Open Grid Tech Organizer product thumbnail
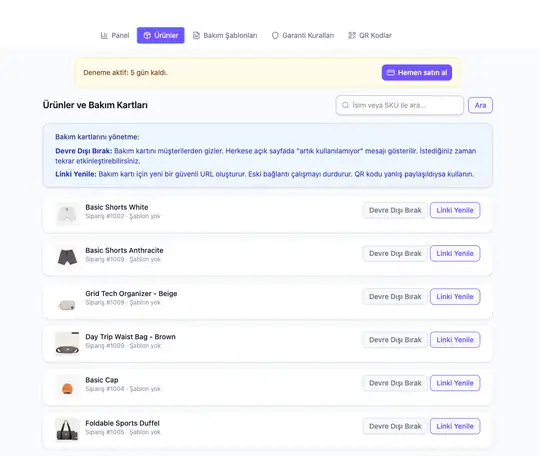Screen dimensions: 540x456 coord(67,301)
